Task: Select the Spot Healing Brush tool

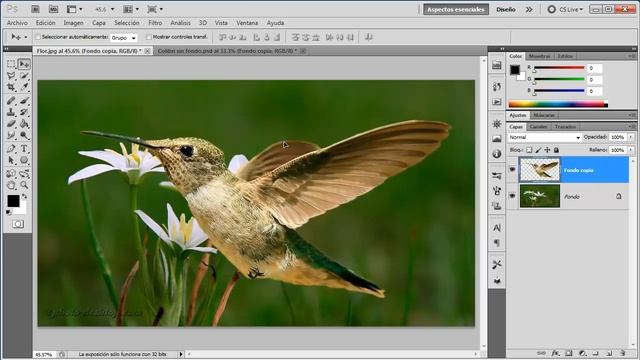Action: (11, 100)
